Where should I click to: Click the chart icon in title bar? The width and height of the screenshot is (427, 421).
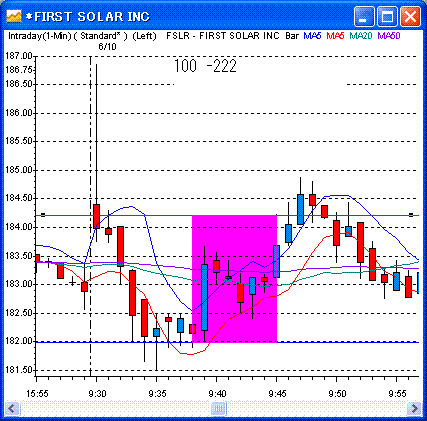(14, 16)
